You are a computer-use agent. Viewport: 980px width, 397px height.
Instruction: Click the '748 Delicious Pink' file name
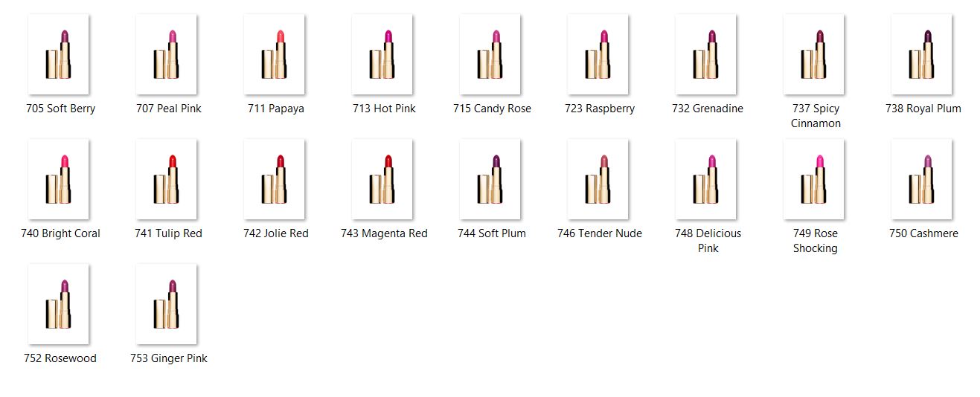(708, 241)
